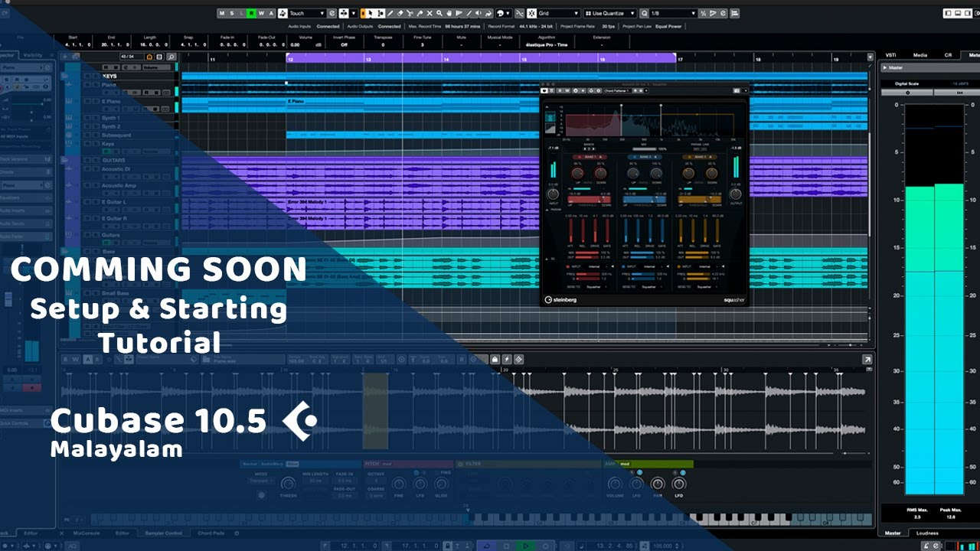
Task: Click the lock icon in sampler toolbar
Action: (495, 359)
